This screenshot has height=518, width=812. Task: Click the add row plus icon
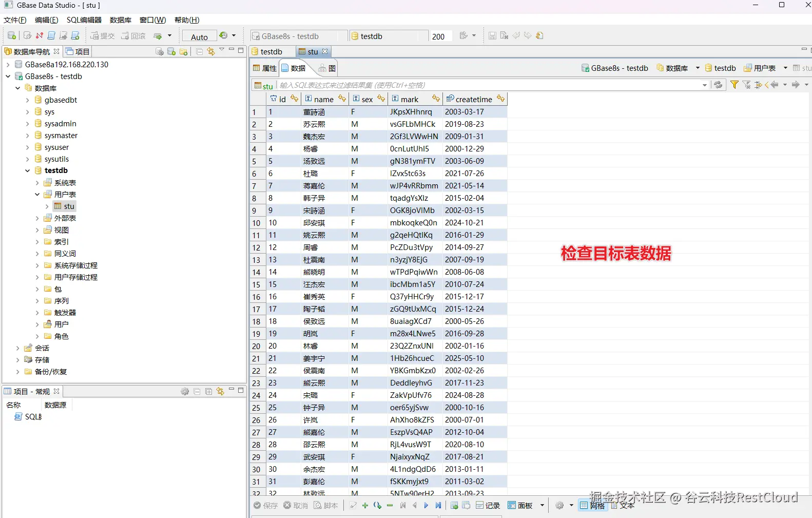(365, 506)
